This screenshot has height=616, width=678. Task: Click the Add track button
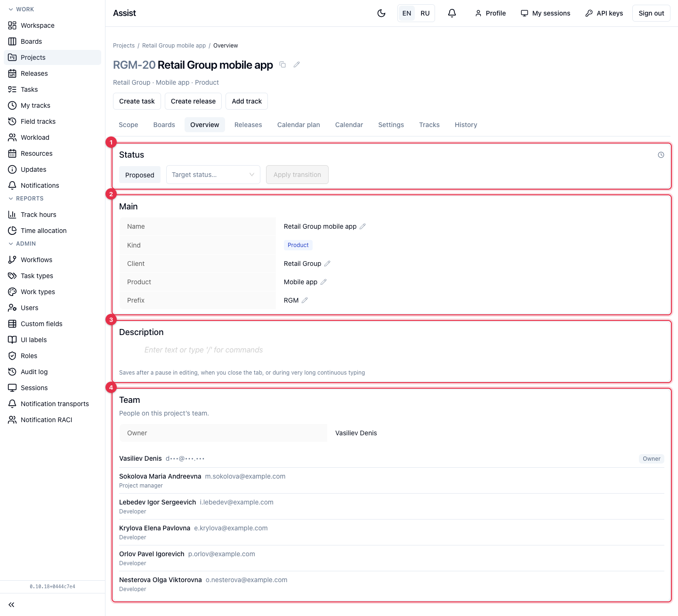247,101
